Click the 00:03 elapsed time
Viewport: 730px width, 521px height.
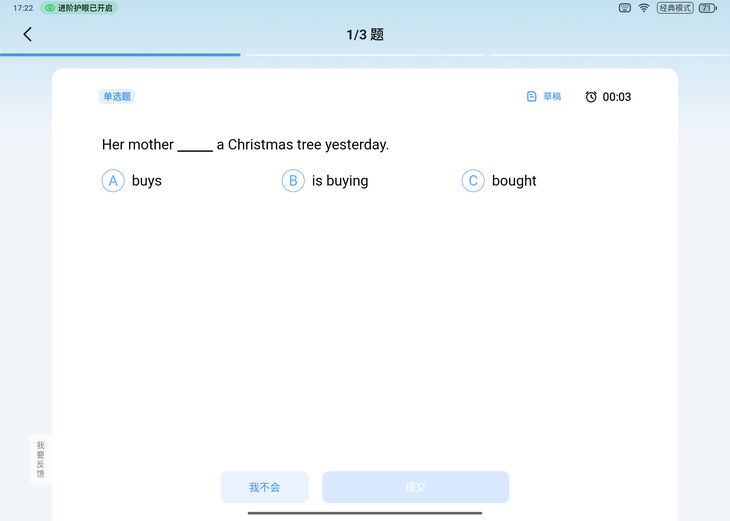click(617, 97)
